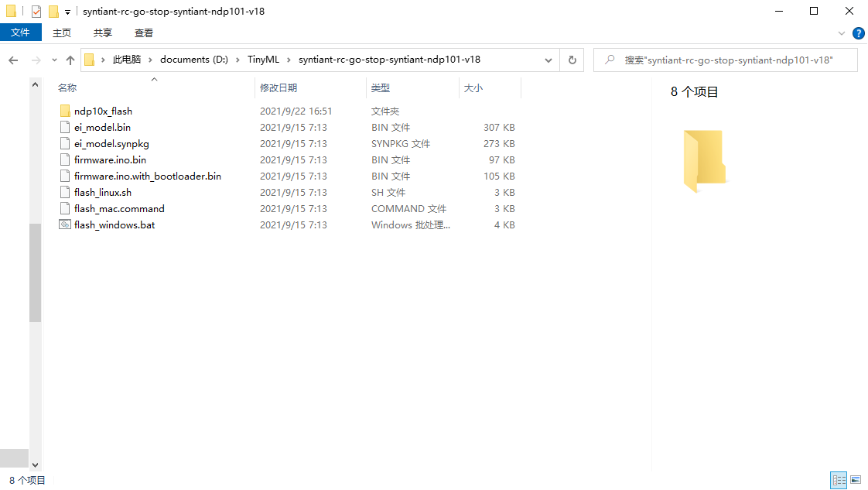Click the TinyML breadcrumb in address bar

(263, 60)
